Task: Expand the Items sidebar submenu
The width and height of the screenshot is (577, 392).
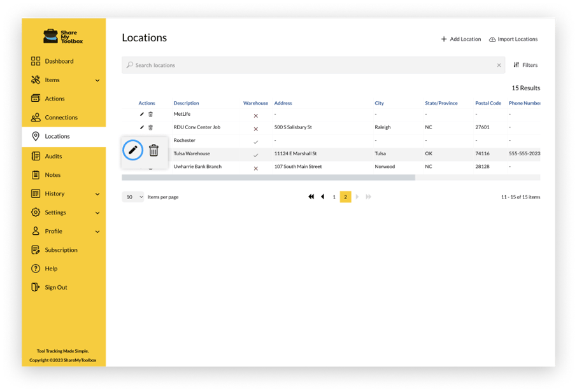Action: [x=97, y=80]
